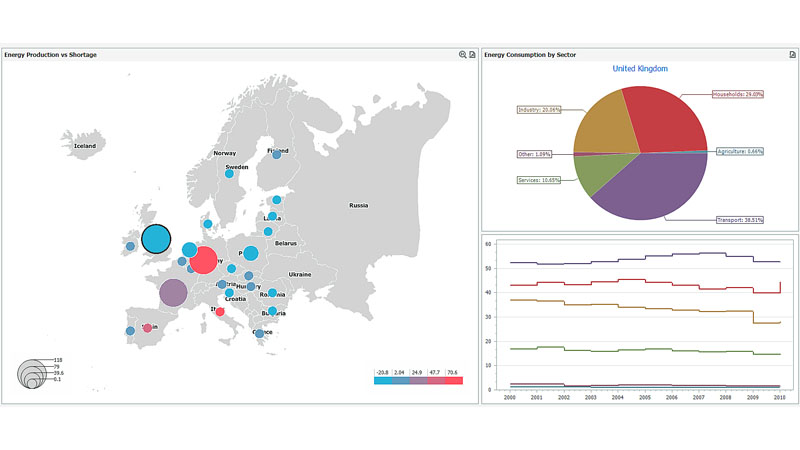Click the purple top line in the line chart
The height and width of the screenshot is (450, 800).
coord(645,258)
